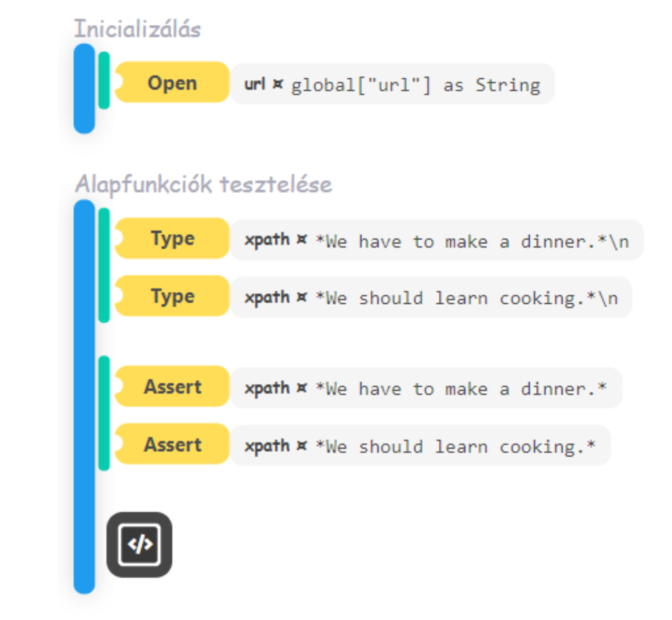The width and height of the screenshot is (672, 620).
Task: Collapse the Inicializálás group via blue bar
Action: pos(84,88)
